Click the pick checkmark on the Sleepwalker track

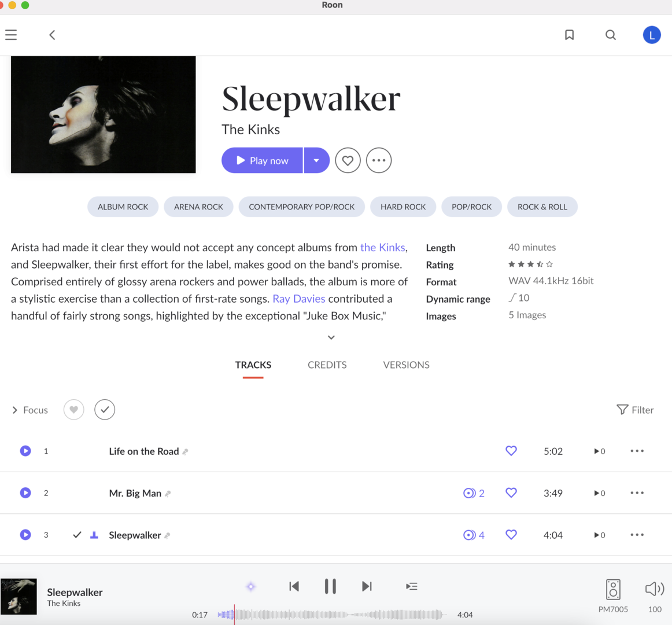pyautogui.click(x=77, y=535)
